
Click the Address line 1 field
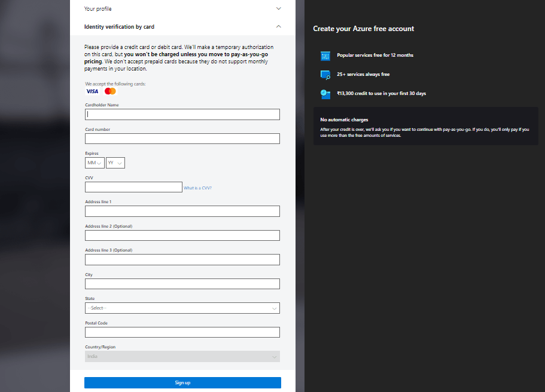click(182, 211)
